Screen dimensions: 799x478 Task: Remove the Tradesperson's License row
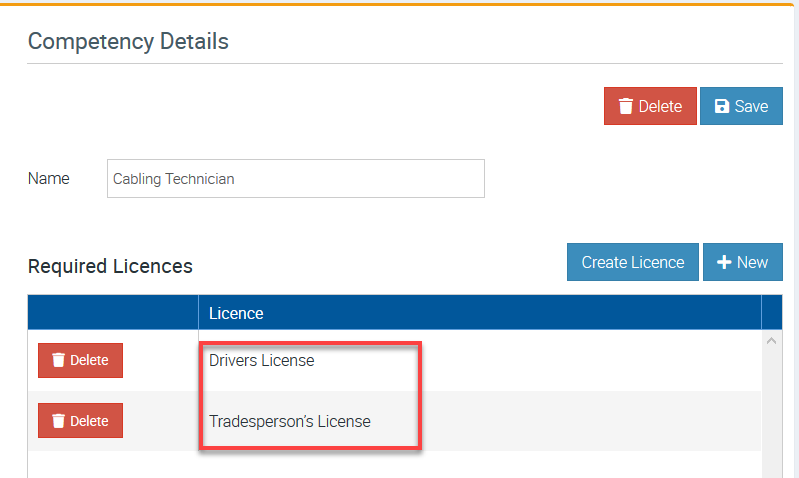[80, 421]
